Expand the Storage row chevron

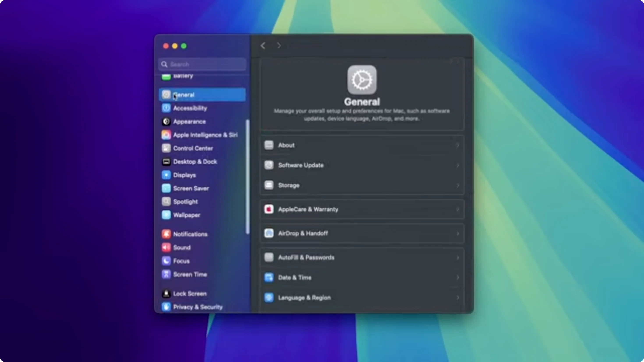(458, 185)
